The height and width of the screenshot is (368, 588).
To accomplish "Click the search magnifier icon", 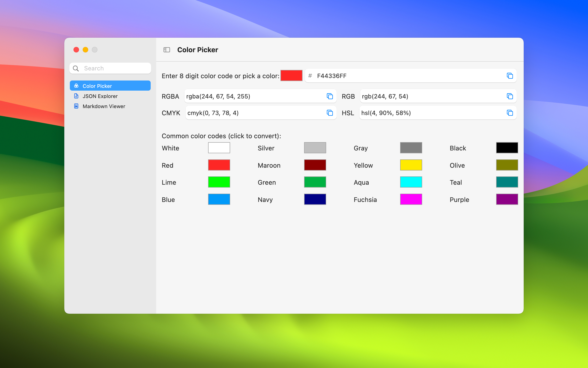I will [76, 68].
